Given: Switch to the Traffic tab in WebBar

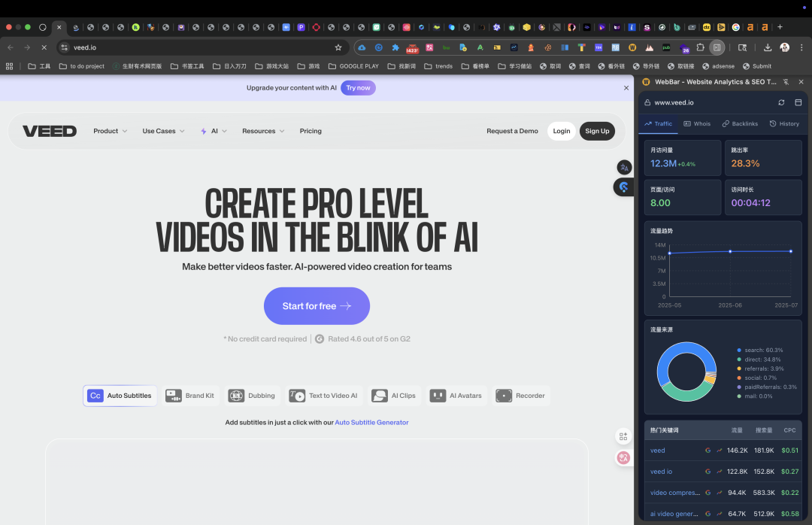Looking at the screenshot, I should pos(658,124).
